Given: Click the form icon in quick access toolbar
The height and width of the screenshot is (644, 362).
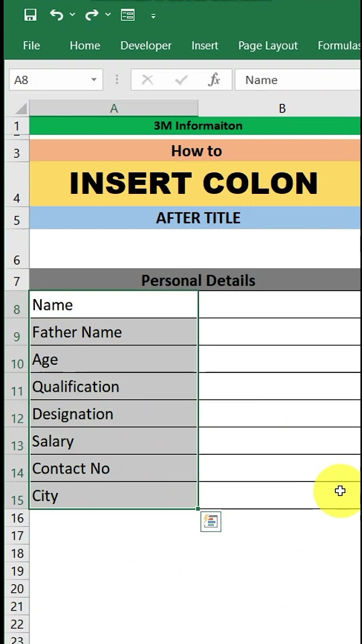Looking at the screenshot, I should click(x=127, y=15).
